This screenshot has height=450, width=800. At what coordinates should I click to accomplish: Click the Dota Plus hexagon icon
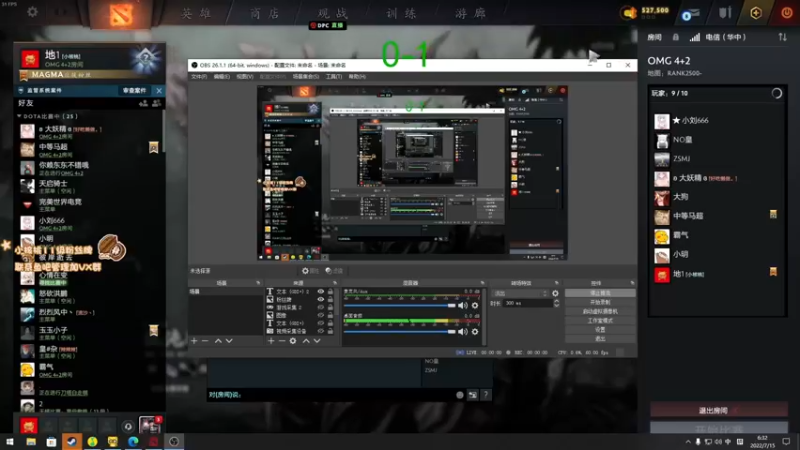[x=756, y=13]
